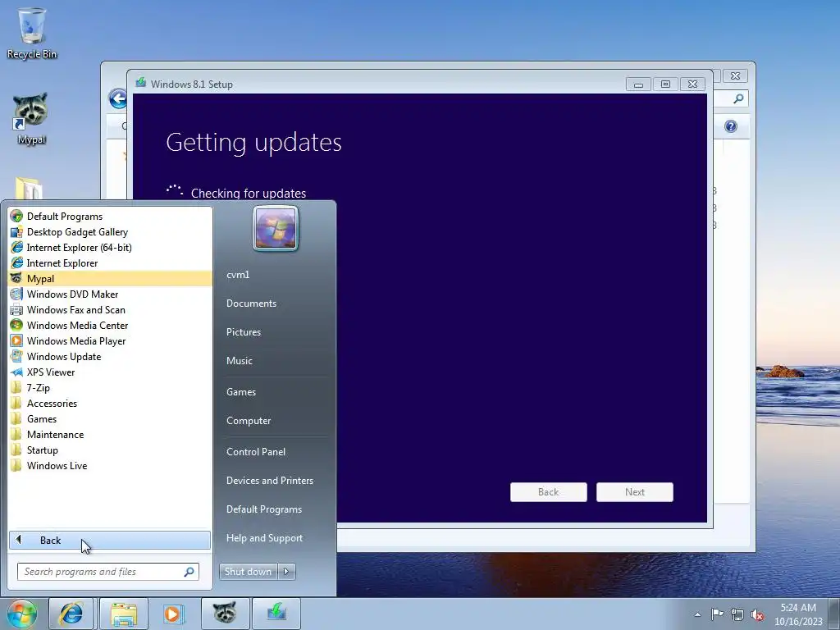Open Windows DVD Maker
Viewport: 840px width, 630px height.
click(110, 294)
